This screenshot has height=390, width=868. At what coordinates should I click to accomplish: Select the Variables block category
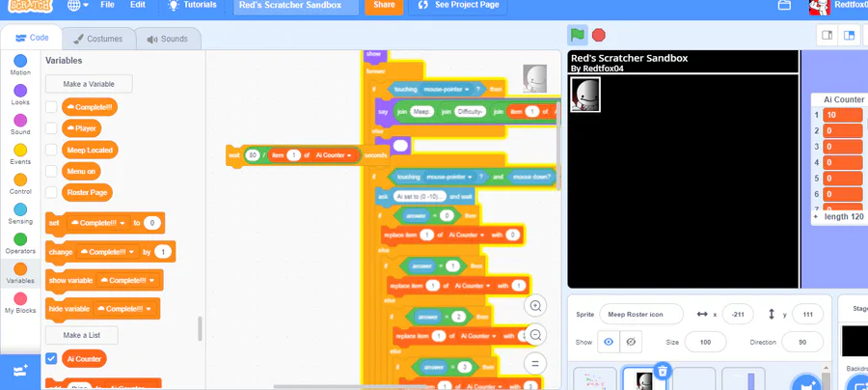20,273
